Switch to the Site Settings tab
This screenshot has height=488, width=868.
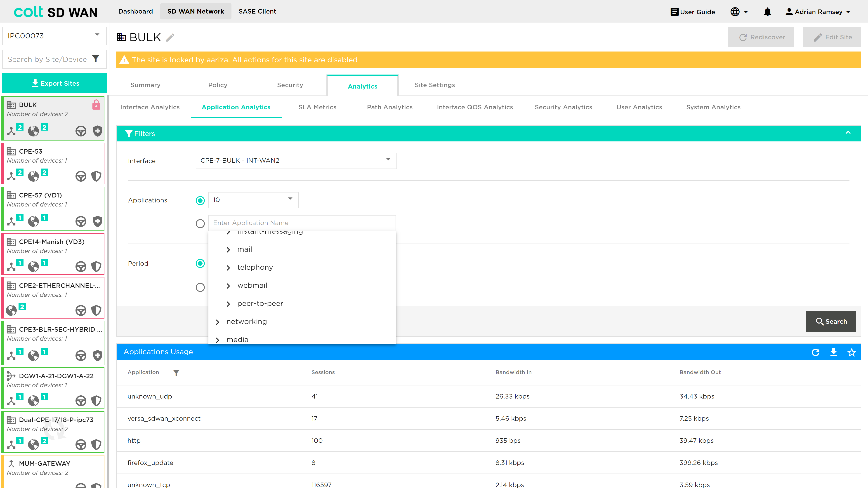[435, 85]
